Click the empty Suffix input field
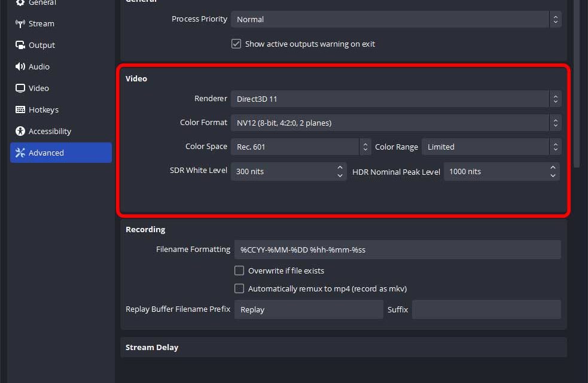The width and height of the screenshot is (588, 383). pyautogui.click(x=486, y=309)
